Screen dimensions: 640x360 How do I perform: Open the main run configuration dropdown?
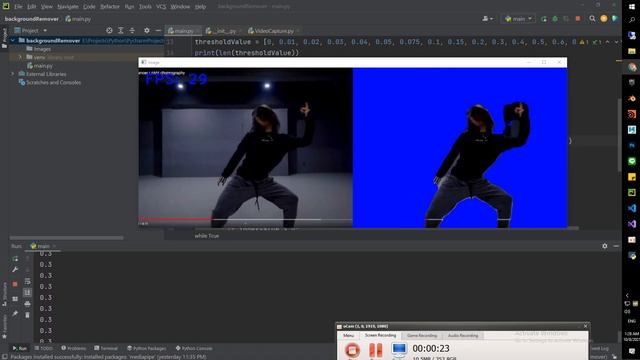pyautogui.click(x=519, y=19)
